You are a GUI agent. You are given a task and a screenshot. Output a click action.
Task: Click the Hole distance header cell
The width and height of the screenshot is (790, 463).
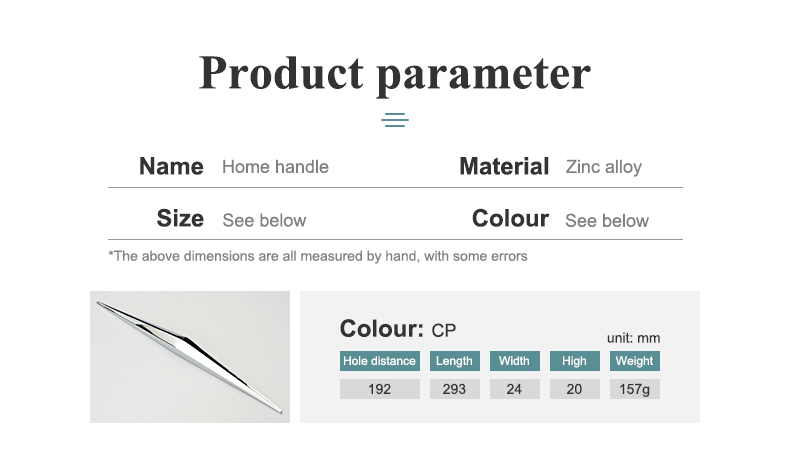click(x=379, y=361)
